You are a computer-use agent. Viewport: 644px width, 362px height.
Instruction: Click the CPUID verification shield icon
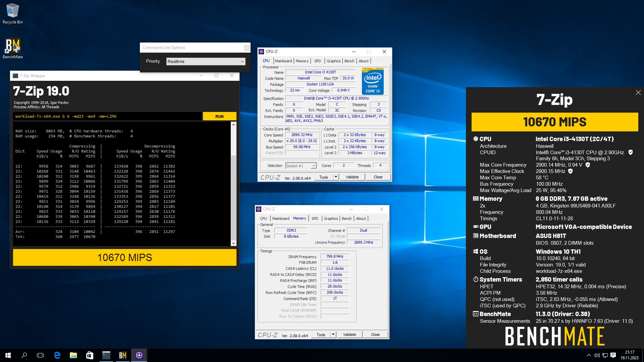click(630, 153)
